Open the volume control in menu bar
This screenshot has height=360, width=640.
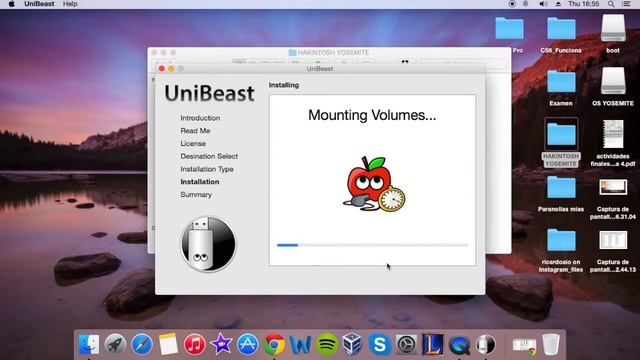pyautogui.click(x=543, y=4)
